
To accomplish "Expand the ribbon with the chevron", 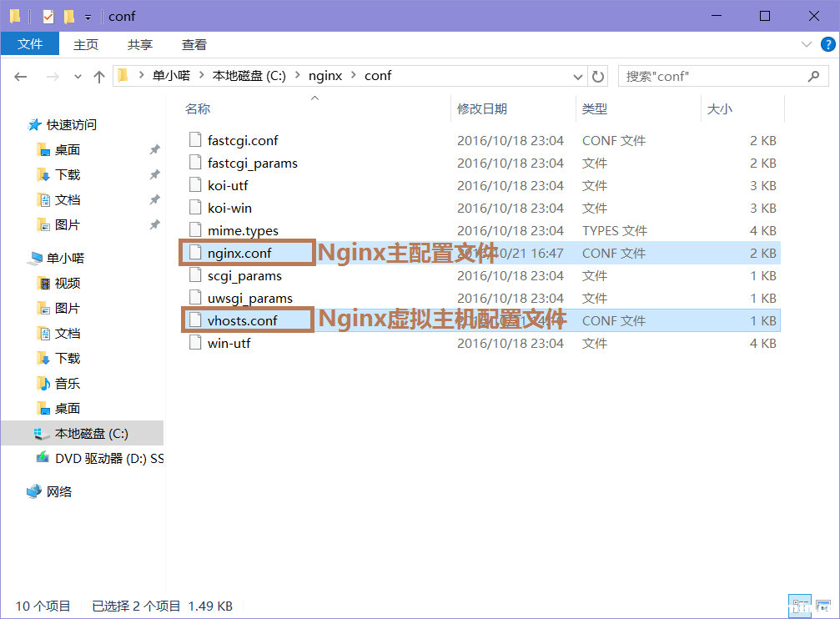I will point(807,44).
